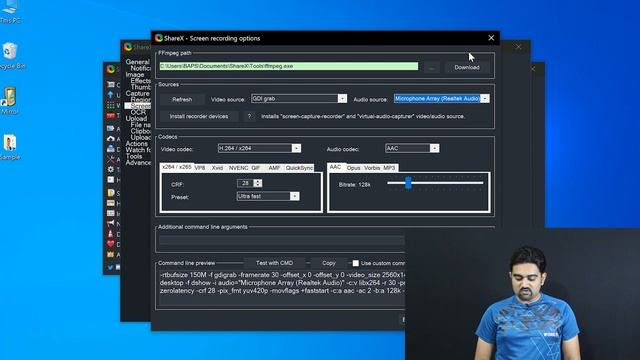Open the Video codec H.264 / x264 dropdown
640x360 pixels.
[x=260, y=148]
